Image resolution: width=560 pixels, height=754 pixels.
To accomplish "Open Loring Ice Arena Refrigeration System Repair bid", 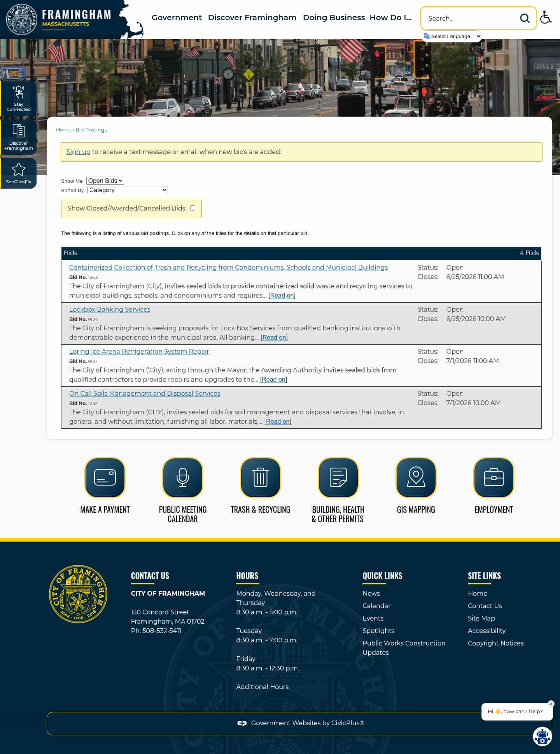I will pyautogui.click(x=139, y=351).
